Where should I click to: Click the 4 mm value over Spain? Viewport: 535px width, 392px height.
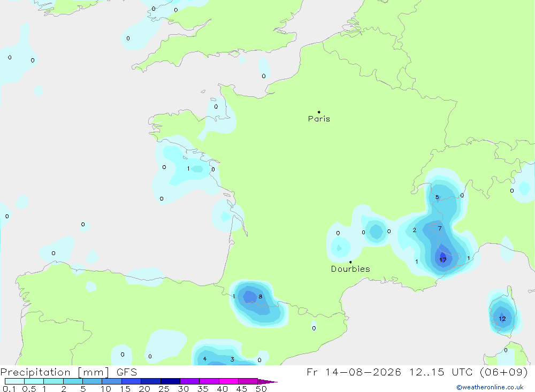(x=205, y=358)
